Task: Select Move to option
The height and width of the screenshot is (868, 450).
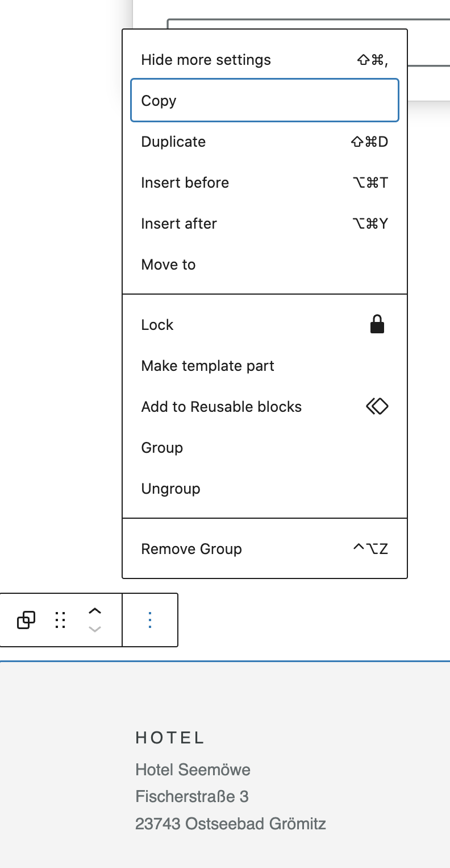Action: [265, 264]
